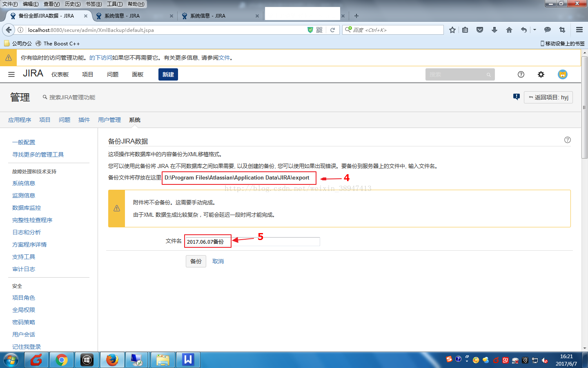
Task: Open the 面板 navigation dropdown
Action: click(138, 74)
